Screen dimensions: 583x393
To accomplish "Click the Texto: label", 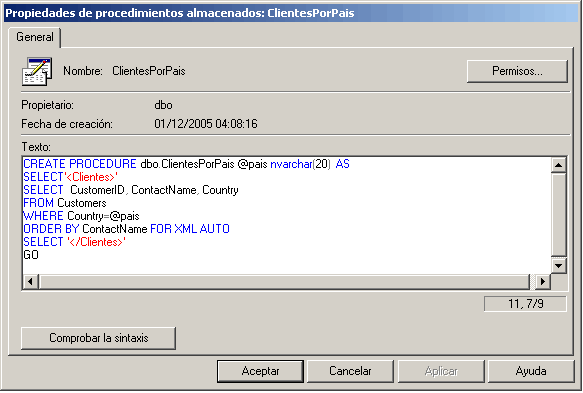I will (36, 147).
